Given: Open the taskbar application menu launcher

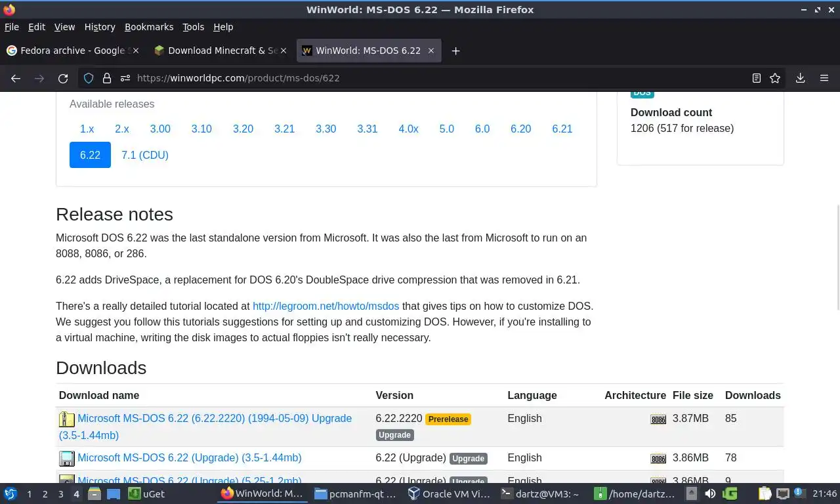Looking at the screenshot, I should coord(10,493).
